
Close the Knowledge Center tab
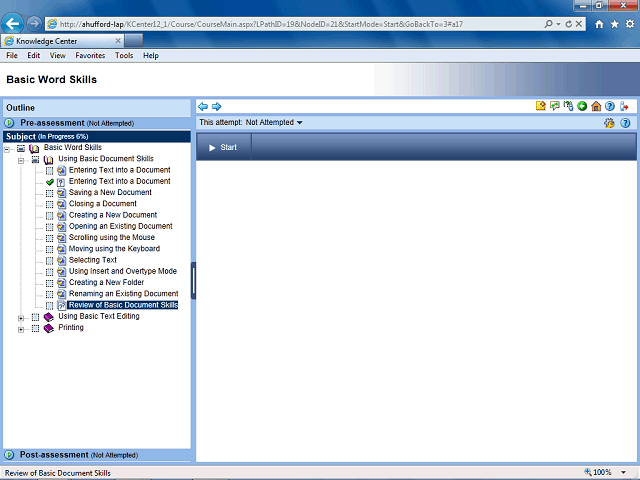(118, 41)
